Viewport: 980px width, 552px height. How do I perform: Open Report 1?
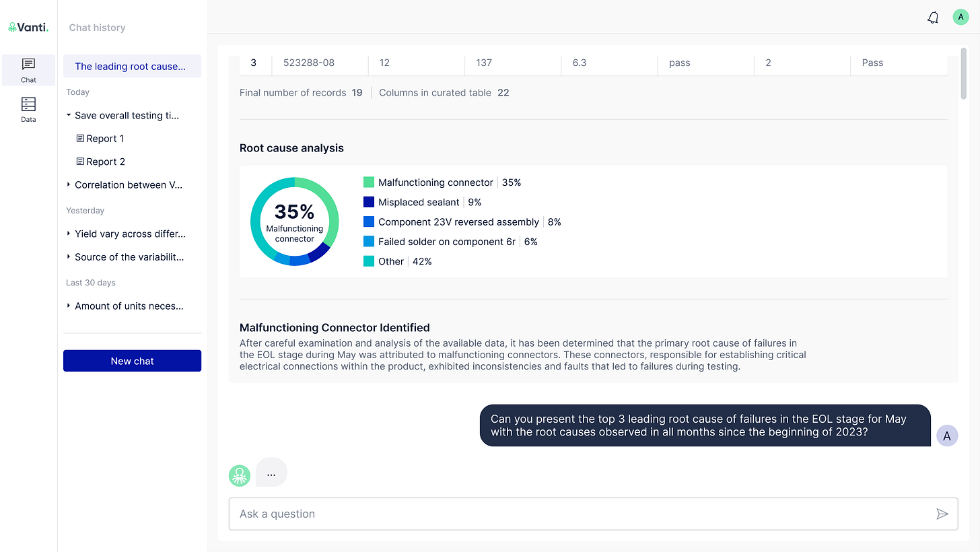pyautogui.click(x=105, y=139)
